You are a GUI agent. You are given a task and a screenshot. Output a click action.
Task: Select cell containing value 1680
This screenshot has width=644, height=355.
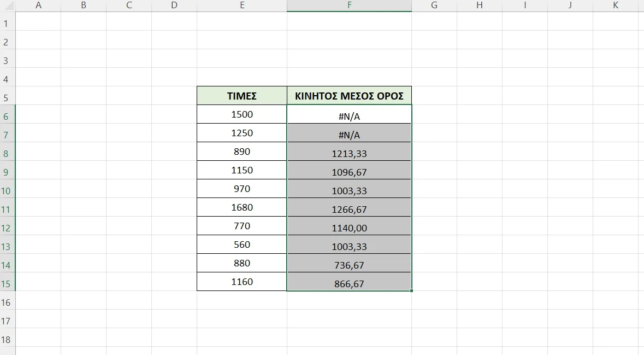pos(241,207)
